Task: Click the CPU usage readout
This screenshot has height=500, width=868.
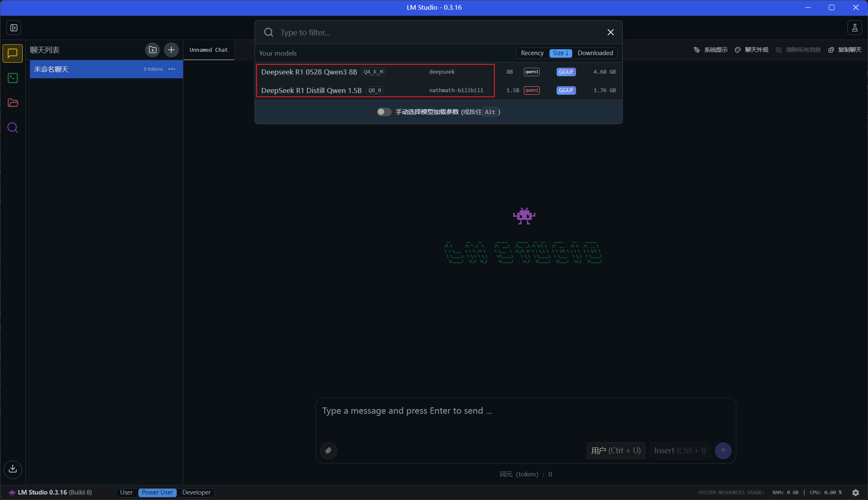Action: coord(826,492)
